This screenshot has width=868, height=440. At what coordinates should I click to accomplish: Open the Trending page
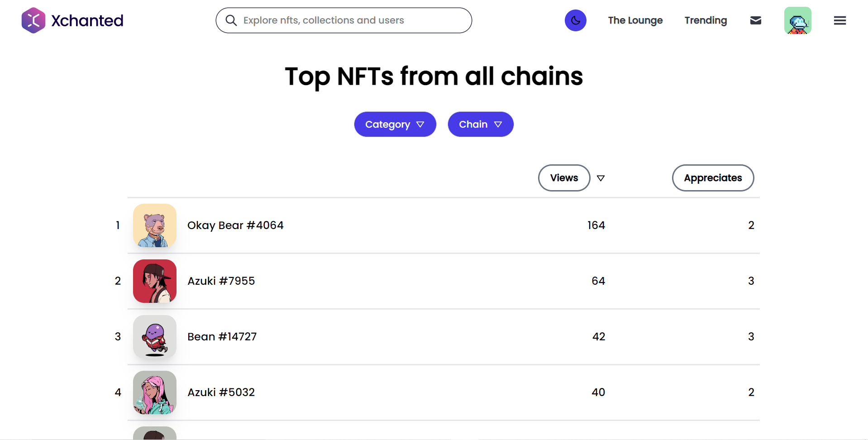pyautogui.click(x=706, y=20)
